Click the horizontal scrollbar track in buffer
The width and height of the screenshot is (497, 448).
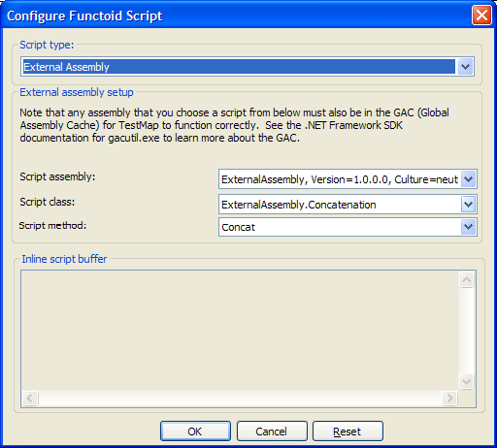[240, 398]
